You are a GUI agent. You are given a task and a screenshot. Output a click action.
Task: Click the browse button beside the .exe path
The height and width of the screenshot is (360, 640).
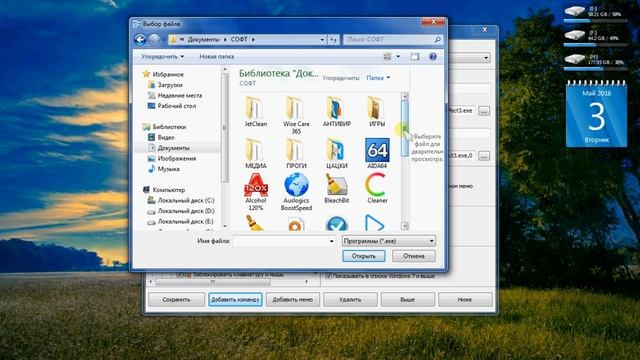(x=484, y=111)
